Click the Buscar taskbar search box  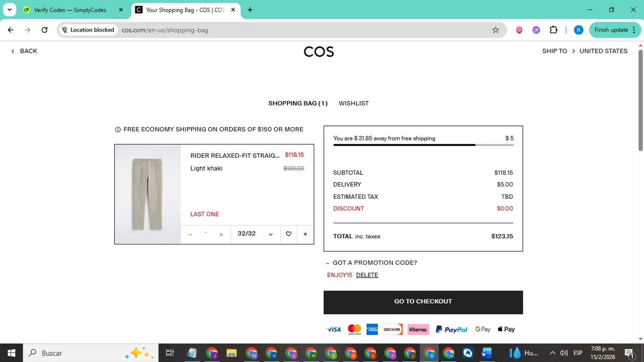point(91,353)
